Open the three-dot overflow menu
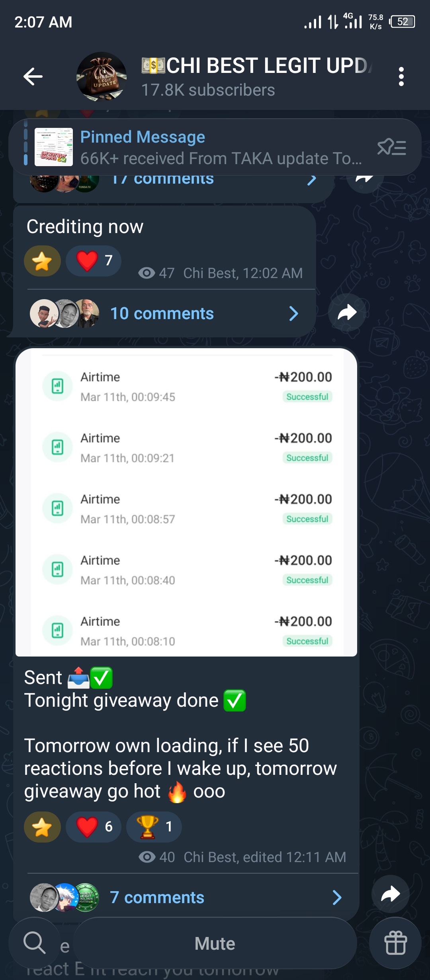This screenshot has width=430, height=980. (x=401, y=76)
